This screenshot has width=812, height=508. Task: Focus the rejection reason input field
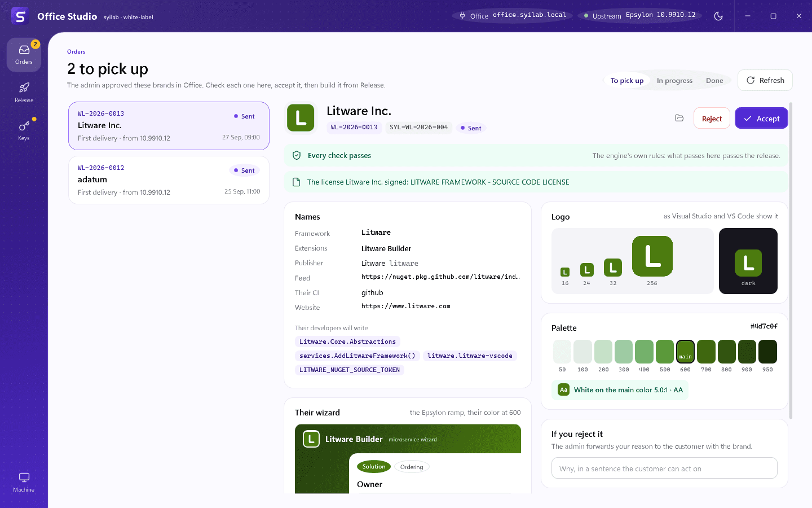pyautogui.click(x=664, y=468)
